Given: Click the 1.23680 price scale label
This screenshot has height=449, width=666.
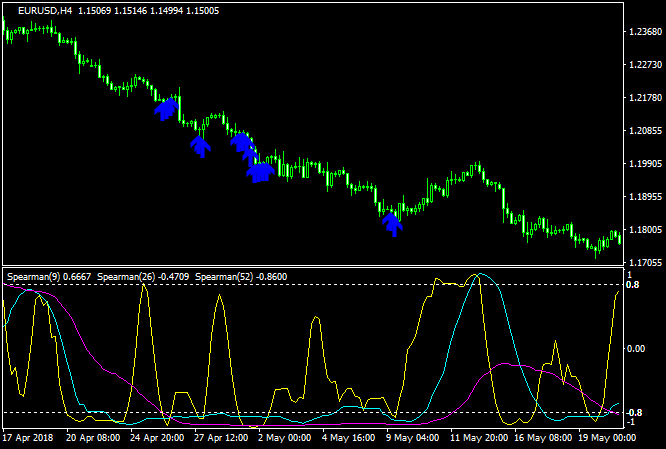Looking at the screenshot, I should [x=644, y=32].
